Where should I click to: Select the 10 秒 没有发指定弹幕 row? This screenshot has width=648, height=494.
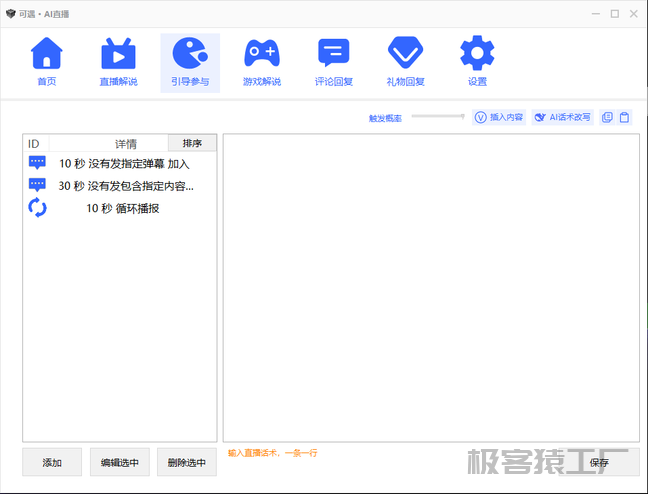tap(120, 163)
